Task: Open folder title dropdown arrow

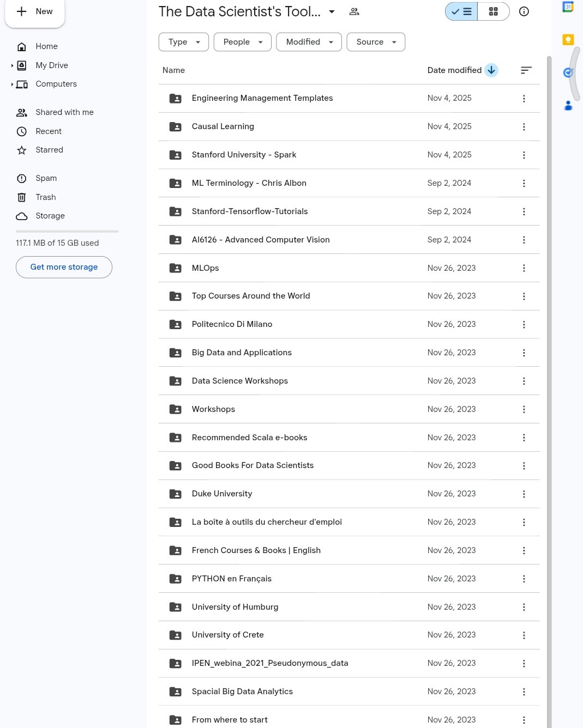Action: (x=332, y=11)
